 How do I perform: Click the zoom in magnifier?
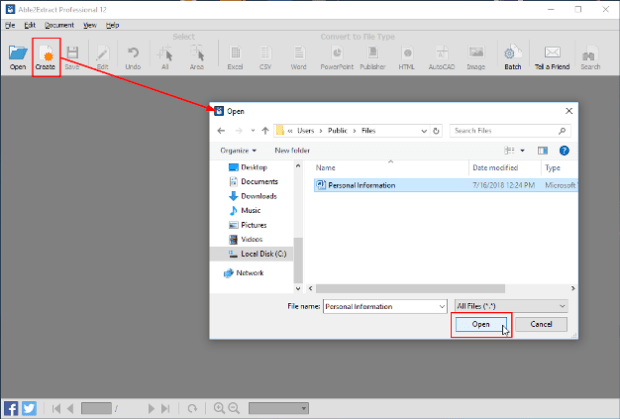tap(219, 408)
